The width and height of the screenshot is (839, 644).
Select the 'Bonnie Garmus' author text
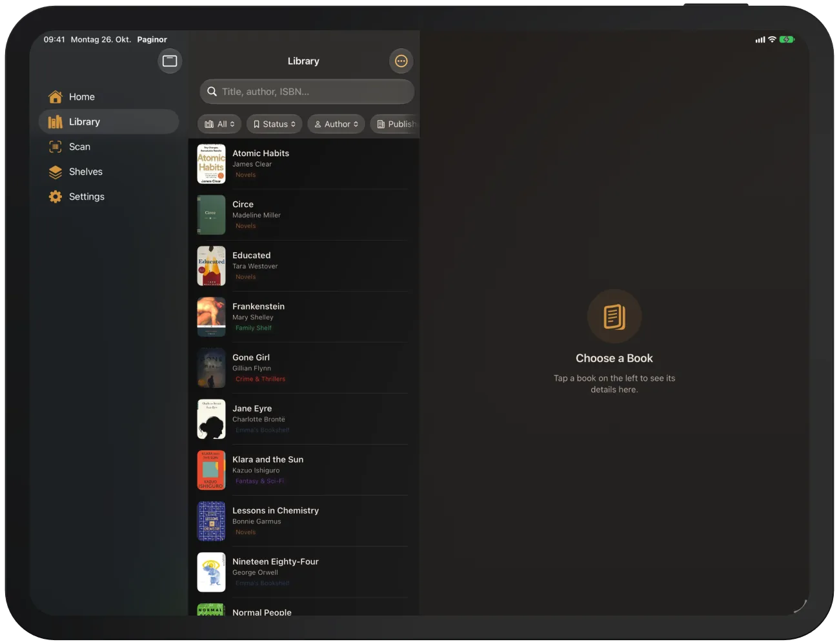click(x=257, y=521)
